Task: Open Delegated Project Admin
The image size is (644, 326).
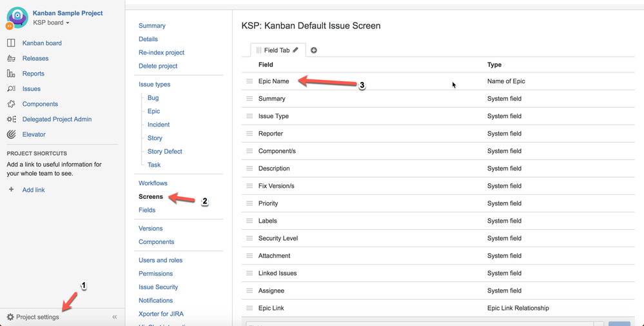Action: pos(57,119)
